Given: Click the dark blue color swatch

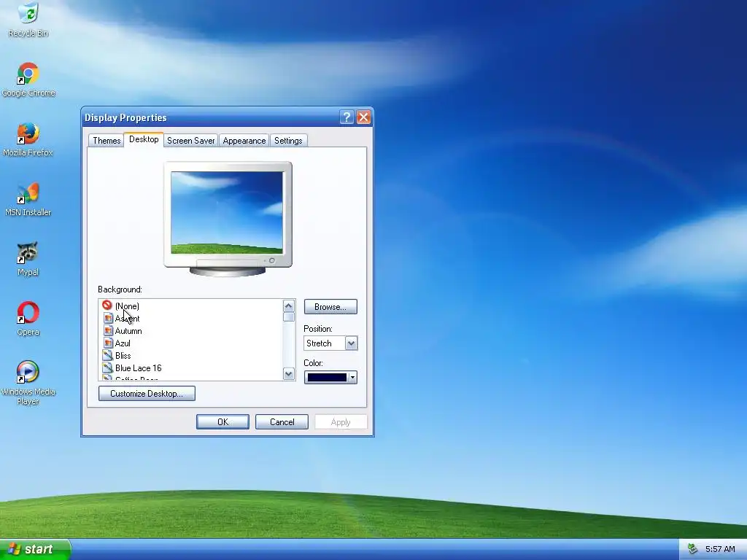Looking at the screenshot, I should [x=327, y=378].
